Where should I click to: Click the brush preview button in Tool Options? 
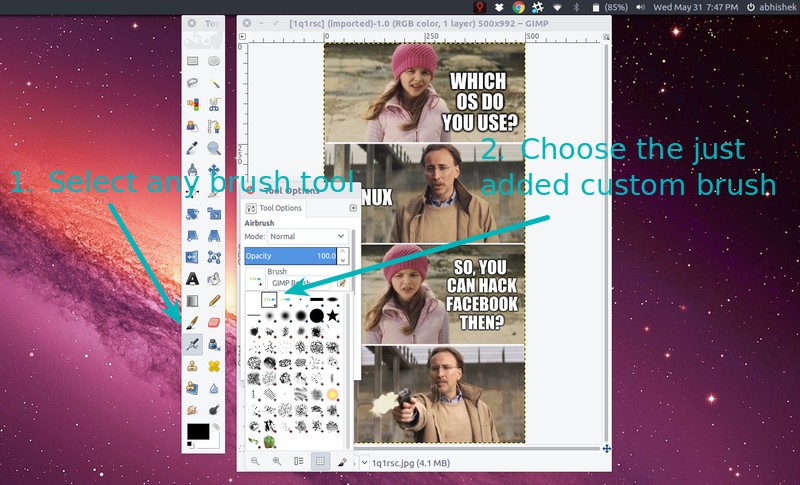(x=255, y=279)
